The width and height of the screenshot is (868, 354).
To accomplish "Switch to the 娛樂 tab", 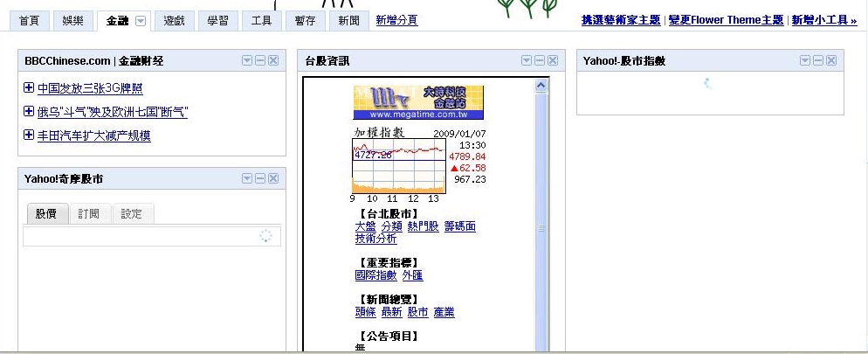I will 73,21.
